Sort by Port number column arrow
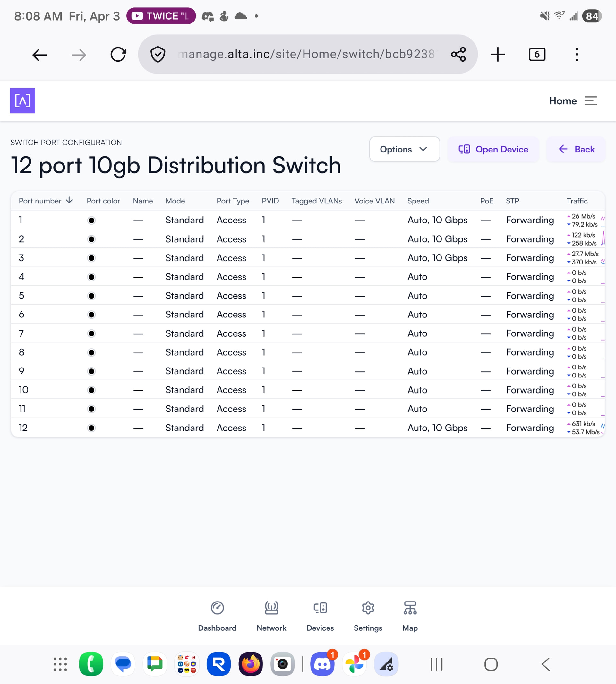 pos(69,200)
